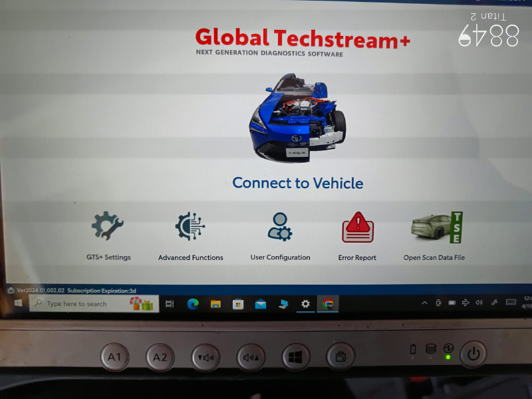The width and height of the screenshot is (532, 399).
Task: Switch to Chrome on the taskbar
Action: tap(328, 304)
